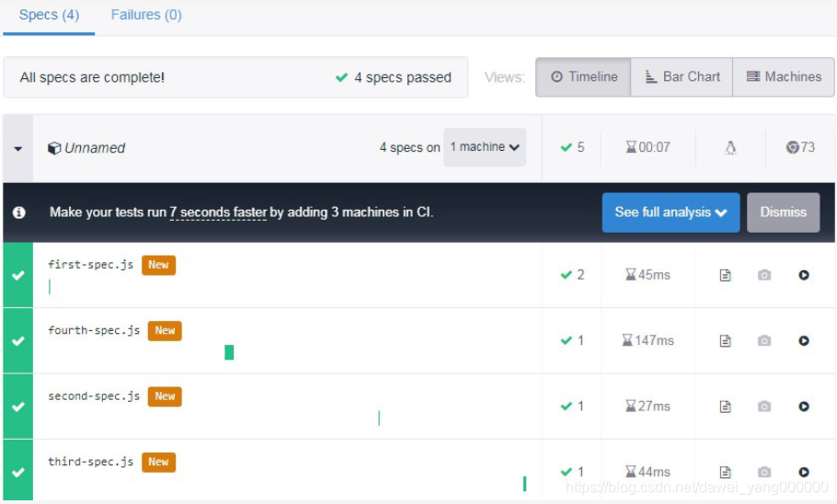Click the New badge on second-spec.js
This screenshot has height=504, width=837.
point(165,396)
